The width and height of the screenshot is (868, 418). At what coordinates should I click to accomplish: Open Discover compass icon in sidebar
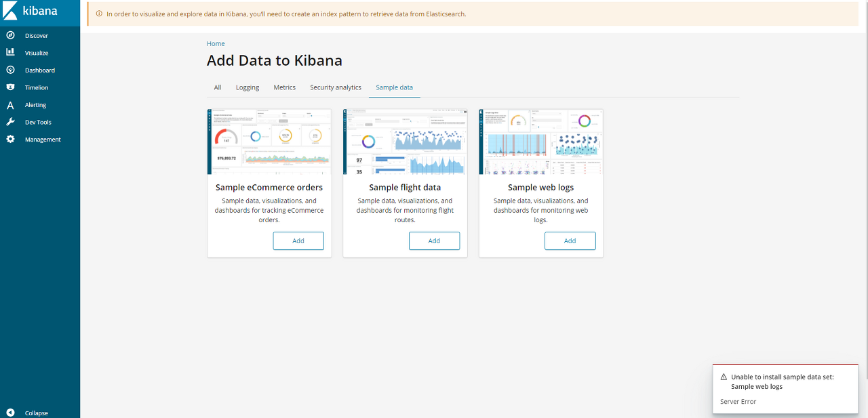[10, 35]
